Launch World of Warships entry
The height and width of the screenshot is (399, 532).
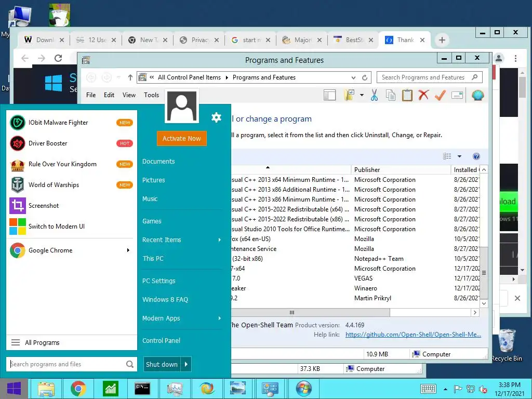tap(71, 185)
